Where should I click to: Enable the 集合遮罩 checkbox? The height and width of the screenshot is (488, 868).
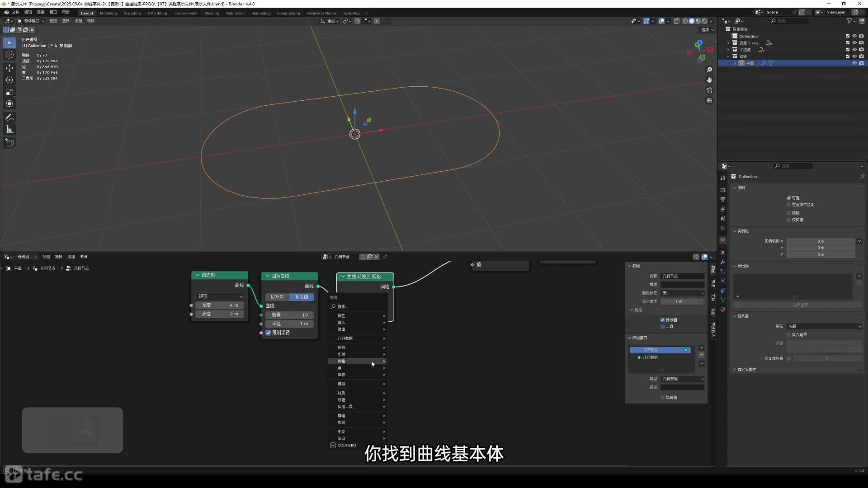[789, 335]
